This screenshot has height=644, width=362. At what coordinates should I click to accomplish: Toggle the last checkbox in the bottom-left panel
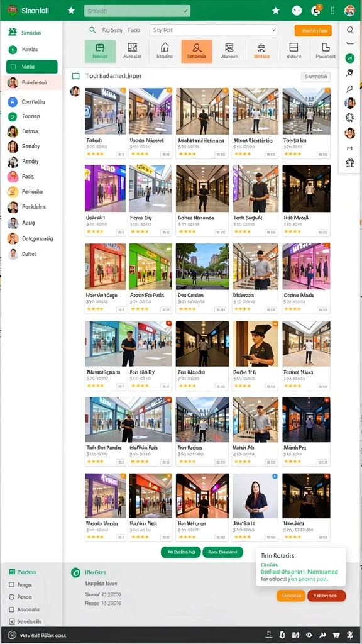point(11,621)
